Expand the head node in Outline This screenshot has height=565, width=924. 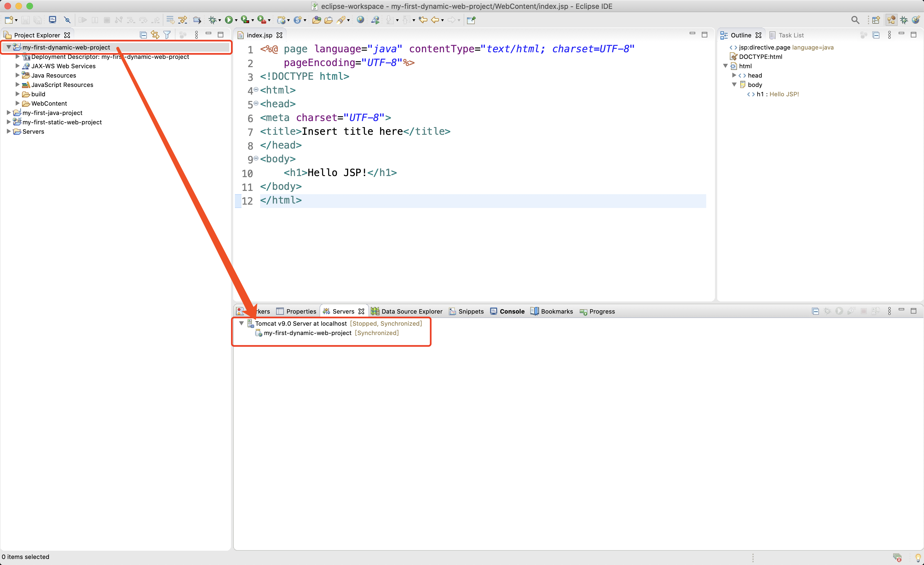(734, 75)
